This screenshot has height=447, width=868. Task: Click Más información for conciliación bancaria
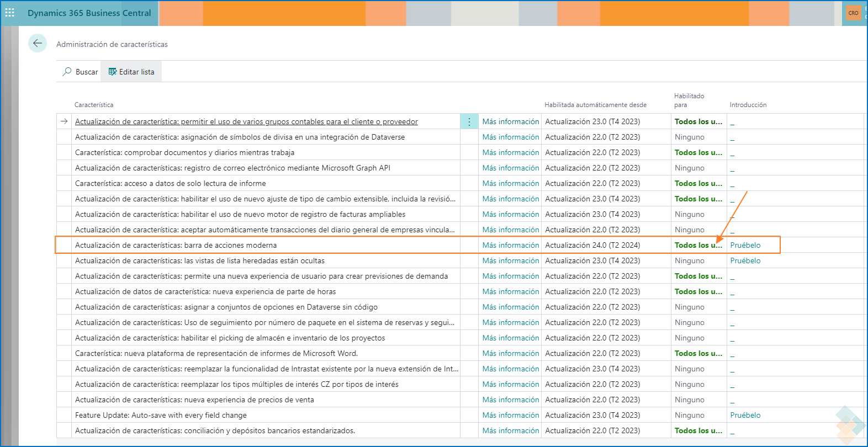click(511, 430)
